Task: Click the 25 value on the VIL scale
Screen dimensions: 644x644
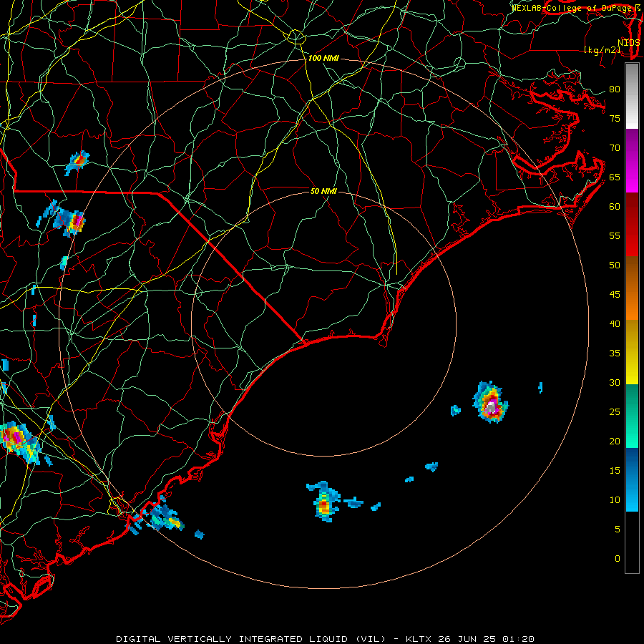Action: coord(615,411)
